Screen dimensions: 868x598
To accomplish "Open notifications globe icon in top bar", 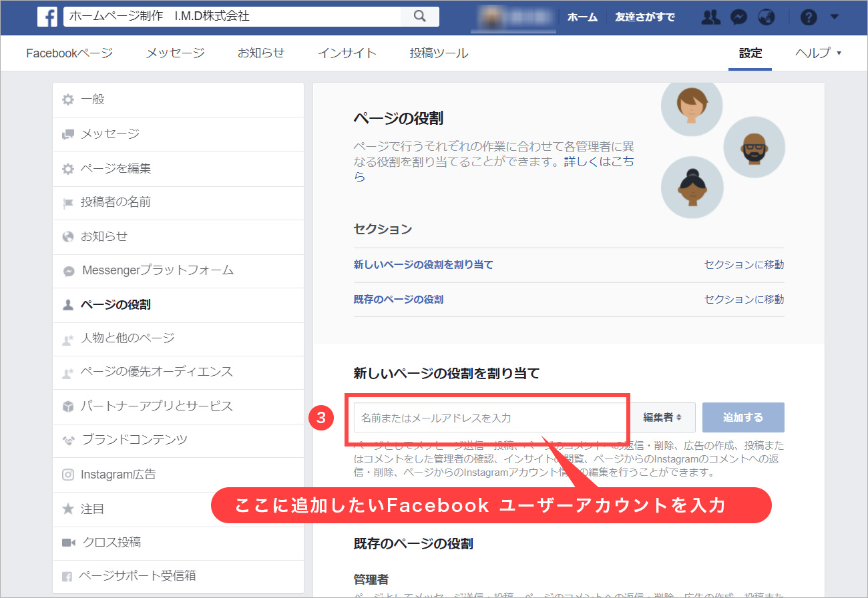I will tap(766, 17).
